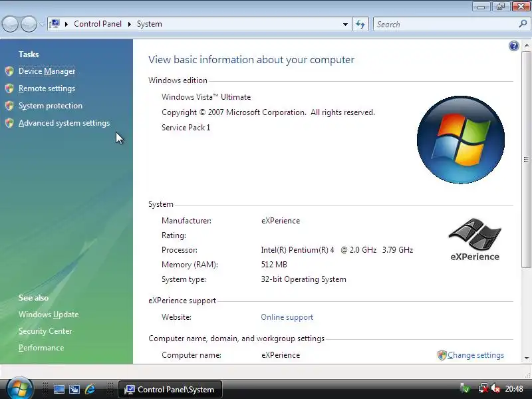Click the 512 MB memory value

point(274,265)
